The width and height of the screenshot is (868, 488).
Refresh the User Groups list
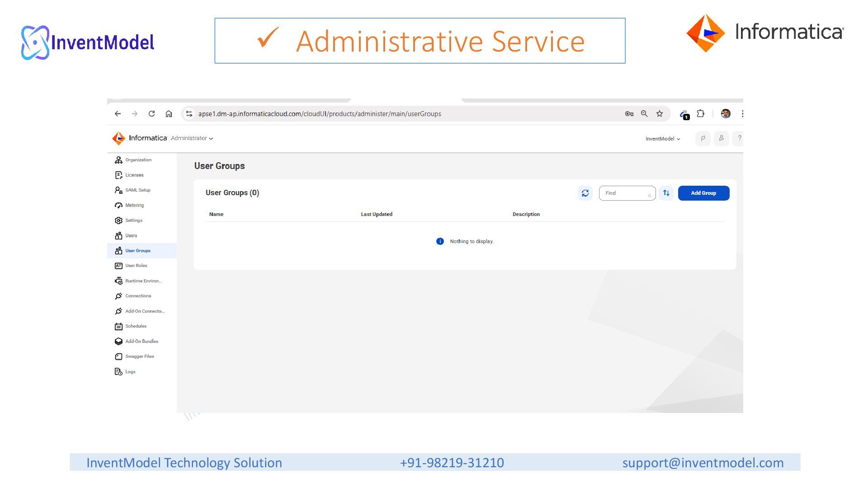585,193
